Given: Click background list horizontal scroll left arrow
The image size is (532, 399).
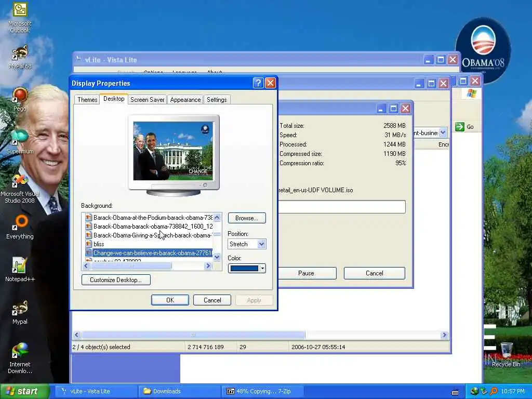Looking at the screenshot, I should (86, 266).
